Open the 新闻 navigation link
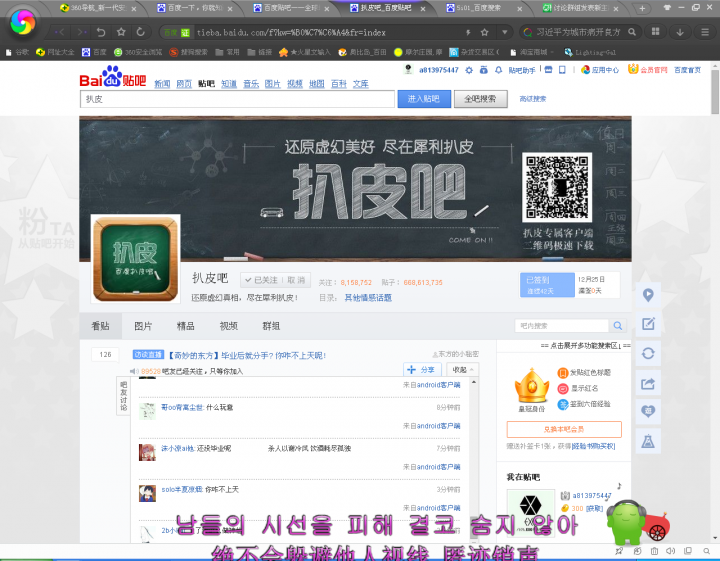Image resolution: width=720 pixels, height=561 pixels. (x=162, y=84)
